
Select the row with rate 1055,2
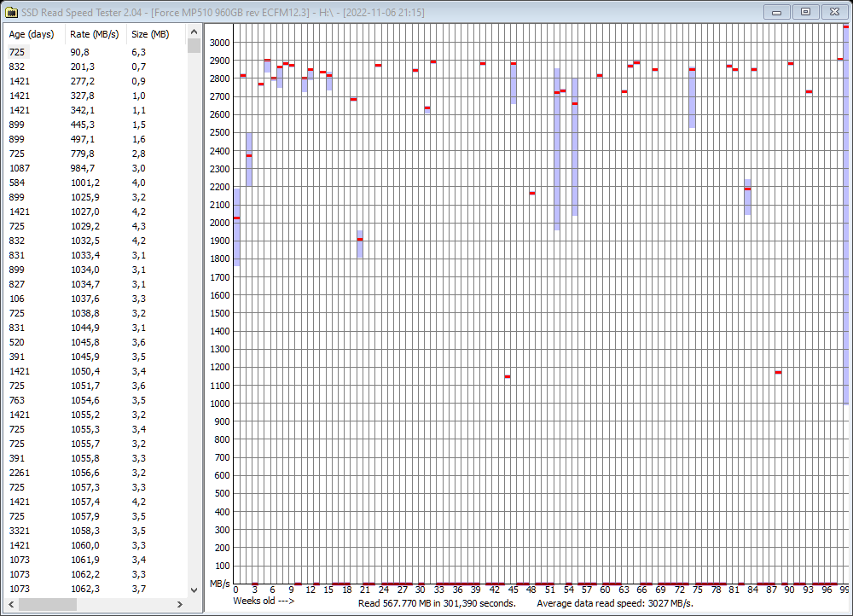pos(96,415)
